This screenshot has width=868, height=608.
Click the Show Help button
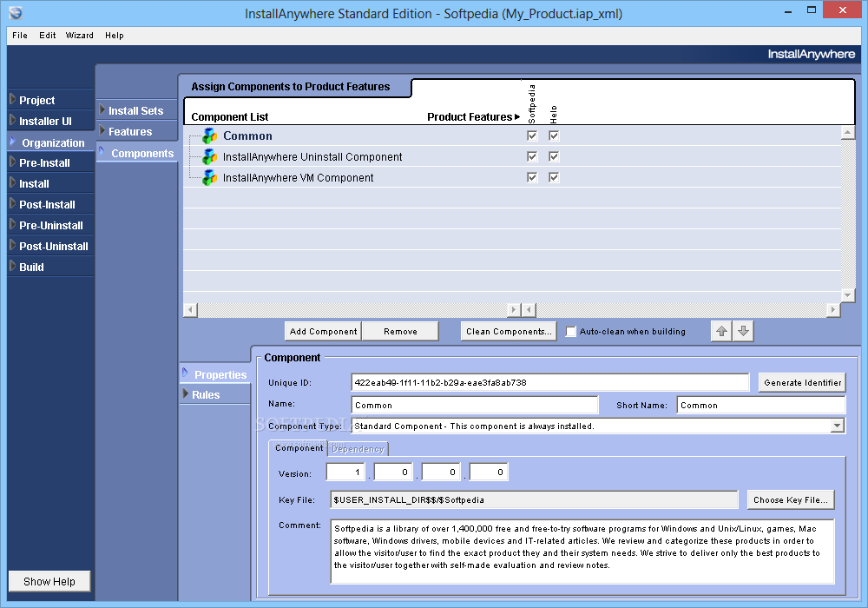49,581
